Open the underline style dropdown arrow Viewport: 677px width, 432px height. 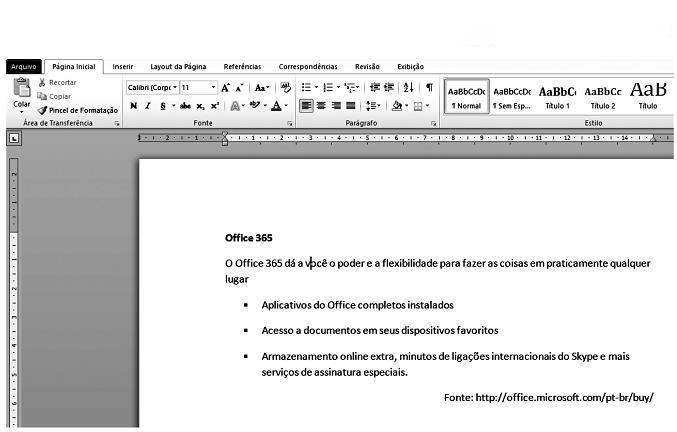[x=174, y=106]
